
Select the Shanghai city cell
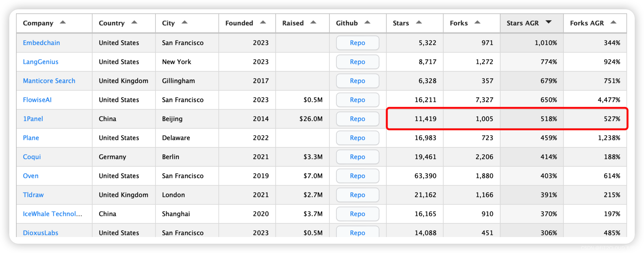coord(187,214)
